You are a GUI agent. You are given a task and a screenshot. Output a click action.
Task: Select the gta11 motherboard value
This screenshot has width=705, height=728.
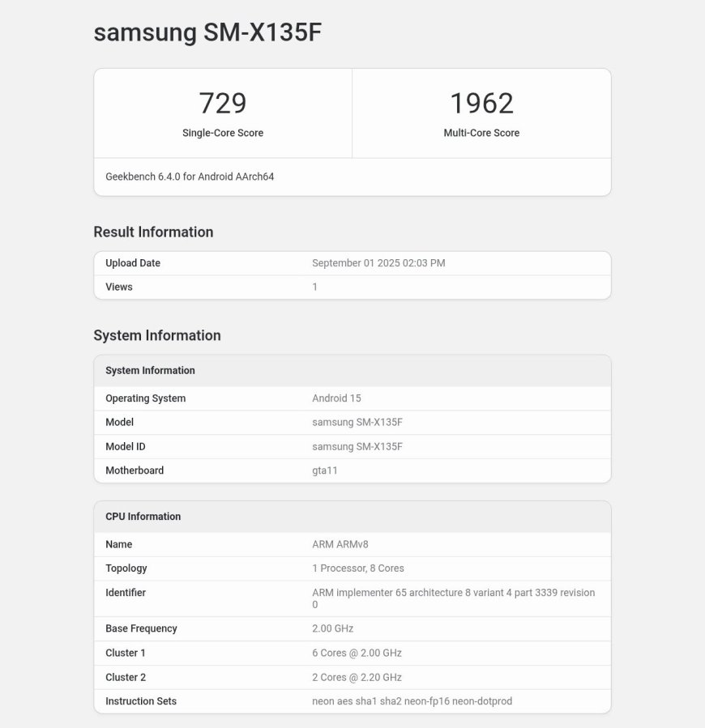click(x=325, y=470)
